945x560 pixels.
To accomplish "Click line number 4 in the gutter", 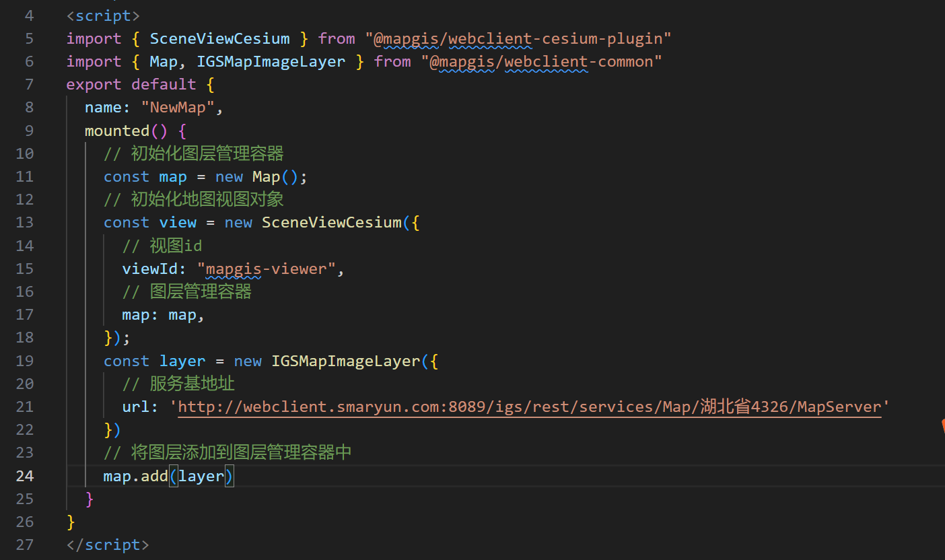I will tap(29, 15).
